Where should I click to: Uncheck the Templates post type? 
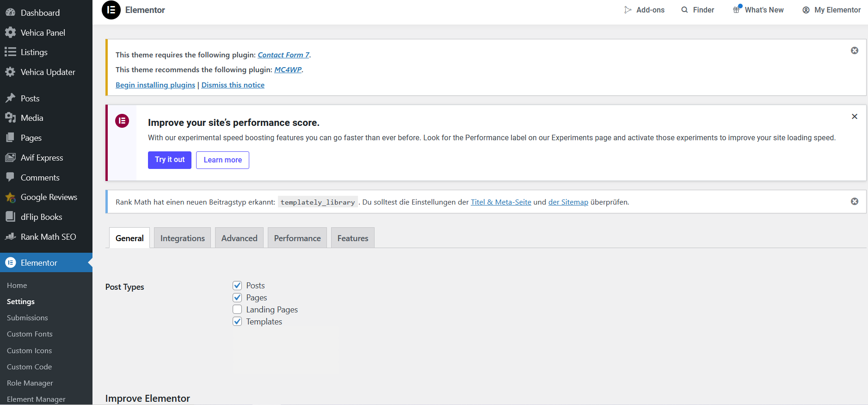(x=237, y=322)
